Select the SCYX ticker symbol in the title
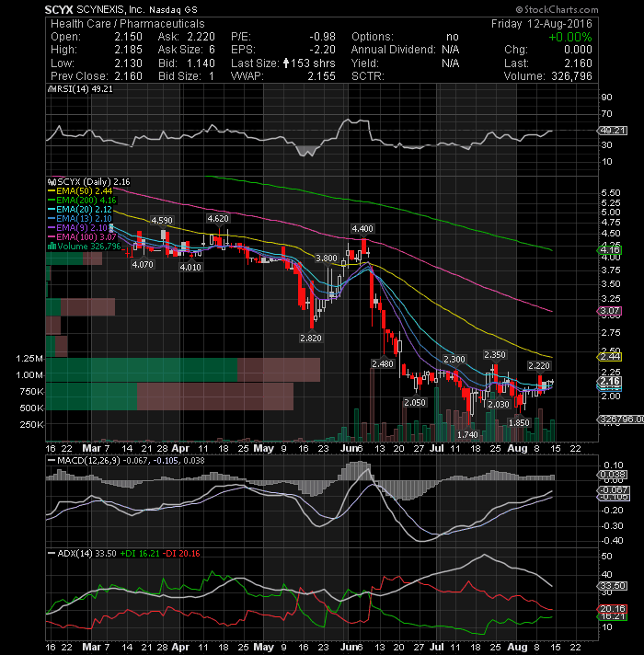 59,9
